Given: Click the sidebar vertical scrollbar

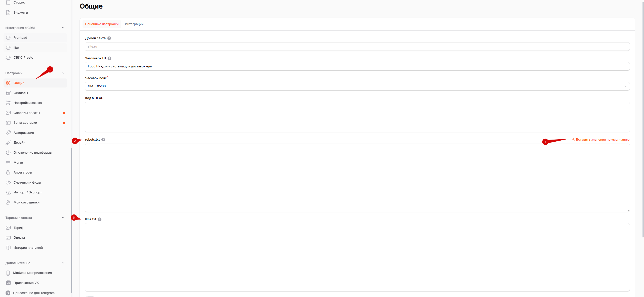Looking at the screenshot, I should [71, 220].
